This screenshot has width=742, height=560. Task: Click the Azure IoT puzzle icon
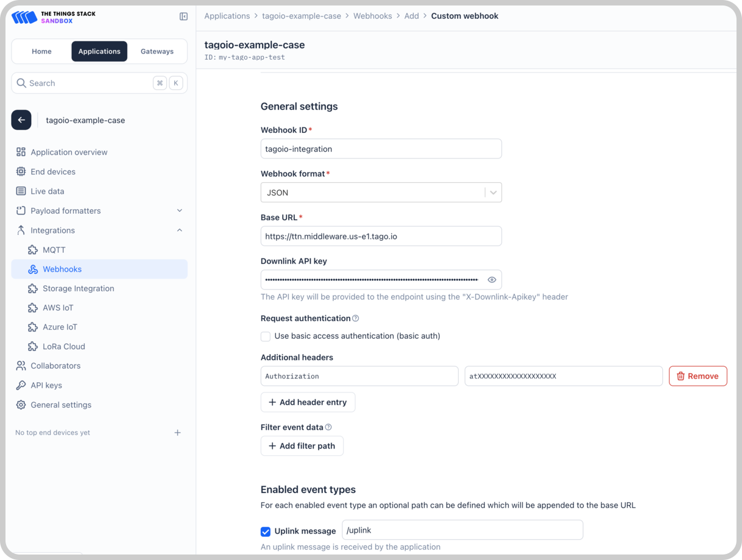point(33,327)
